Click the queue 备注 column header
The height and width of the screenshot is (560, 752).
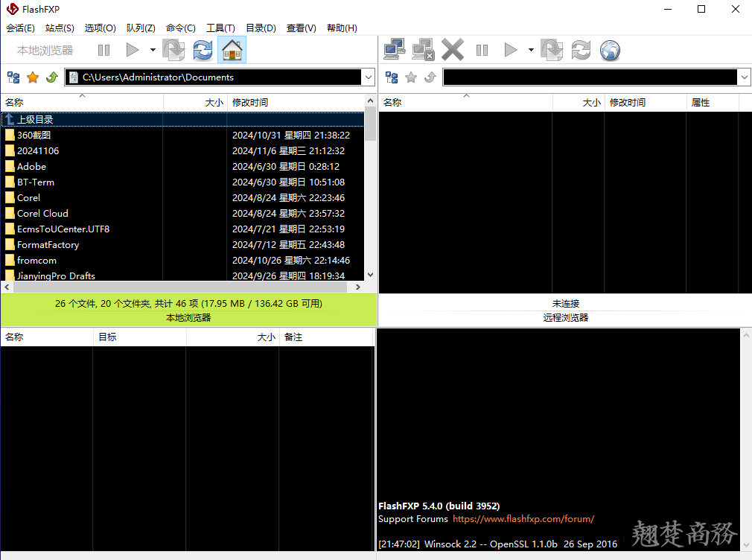(325, 337)
